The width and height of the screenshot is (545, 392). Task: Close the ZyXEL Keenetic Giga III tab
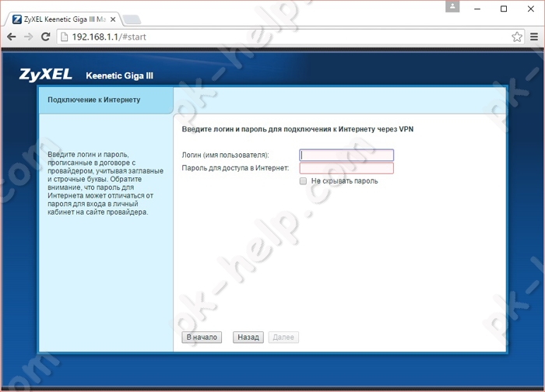[113, 19]
